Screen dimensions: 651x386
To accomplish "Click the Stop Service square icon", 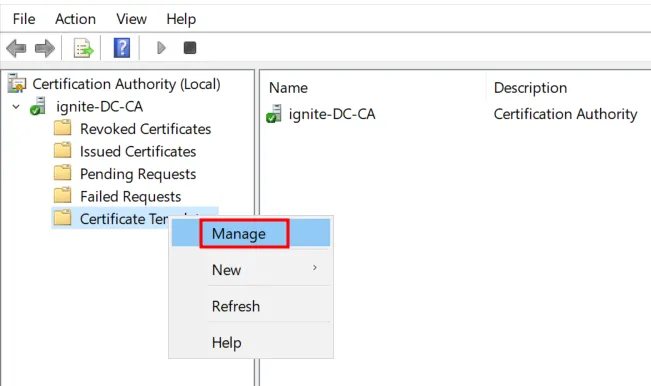I will [x=190, y=48].
